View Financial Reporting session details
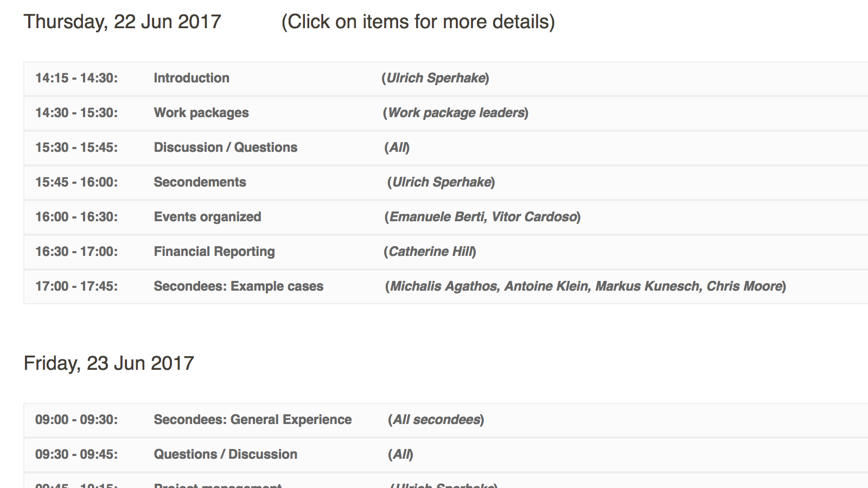Screen dimensions: 868x488 click(214, 252)
